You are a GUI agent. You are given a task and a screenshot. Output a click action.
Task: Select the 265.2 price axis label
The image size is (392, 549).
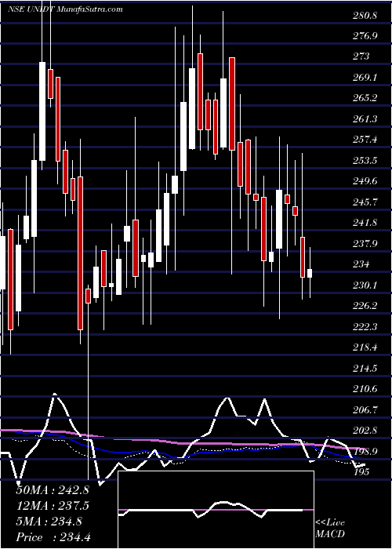(365, 98)
